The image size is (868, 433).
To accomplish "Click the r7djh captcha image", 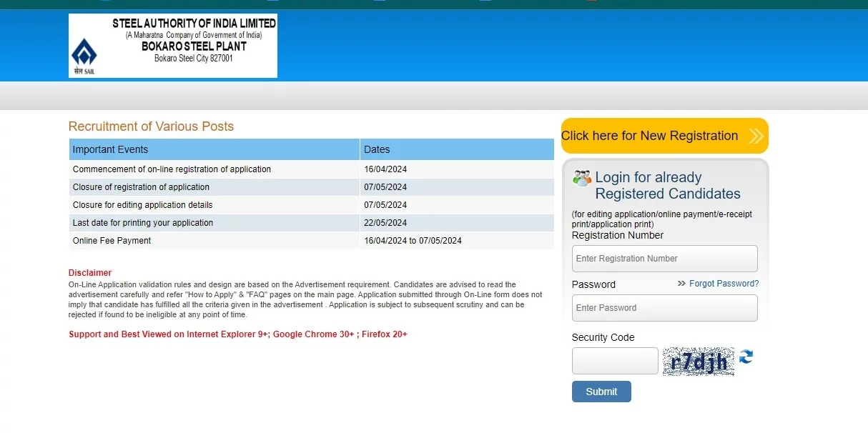I will click(x=698, y=362).
